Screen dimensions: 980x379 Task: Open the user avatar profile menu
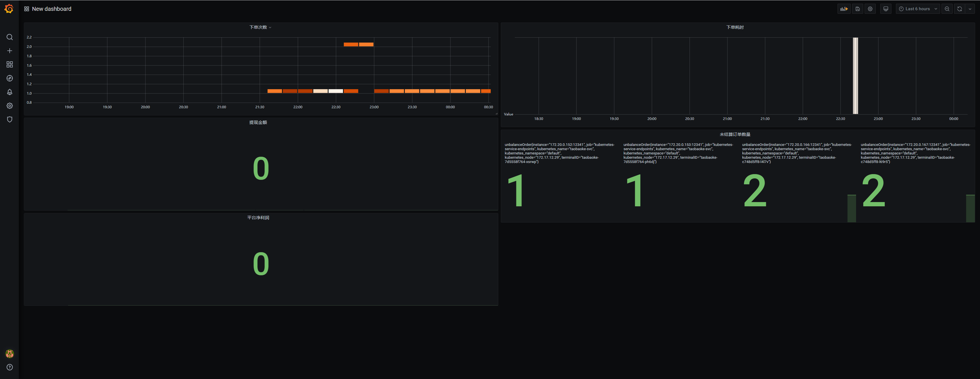[9, 354]
